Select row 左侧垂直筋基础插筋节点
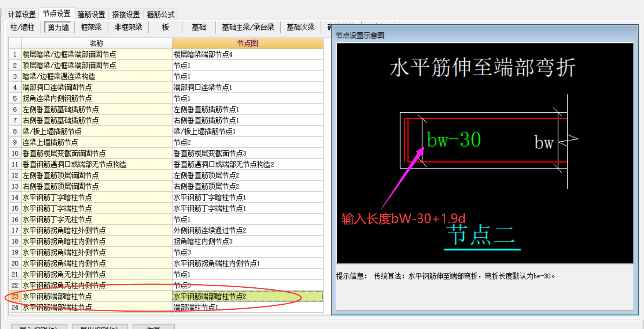644x329 pixels. tap(96, 109)
